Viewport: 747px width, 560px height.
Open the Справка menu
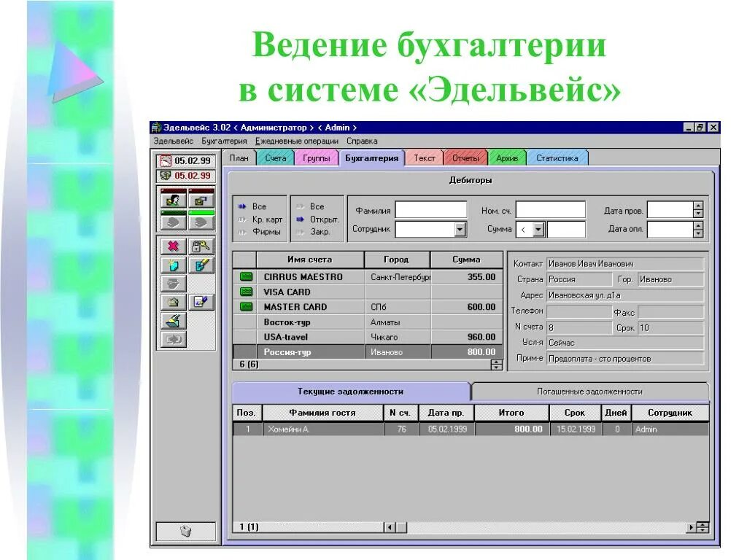pos(362,141)
